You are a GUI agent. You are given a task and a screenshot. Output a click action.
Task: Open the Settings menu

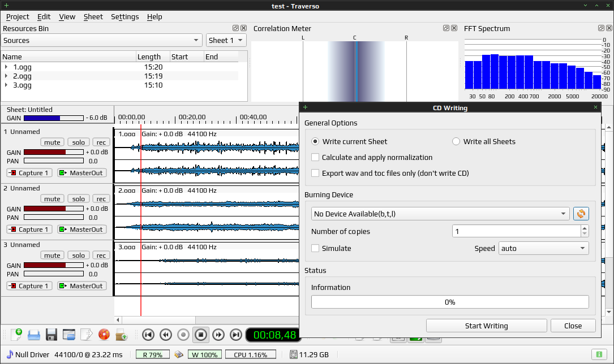tap(125, 17)
